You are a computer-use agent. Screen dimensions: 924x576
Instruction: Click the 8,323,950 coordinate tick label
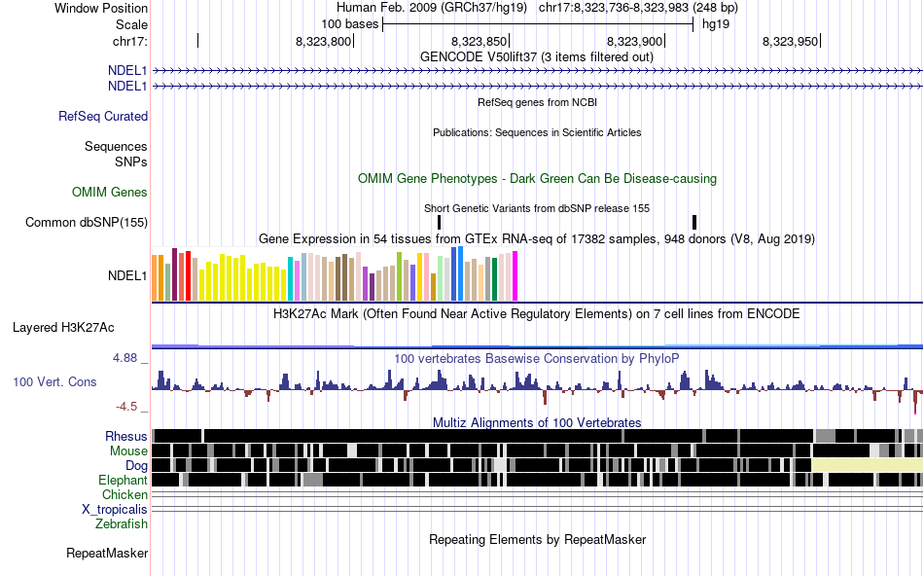[x=790, y=41]
